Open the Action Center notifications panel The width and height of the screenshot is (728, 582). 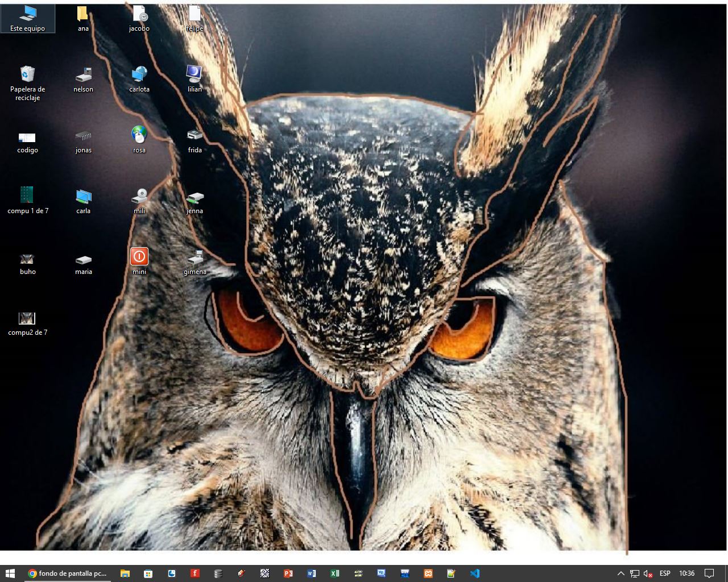(709, 573)
